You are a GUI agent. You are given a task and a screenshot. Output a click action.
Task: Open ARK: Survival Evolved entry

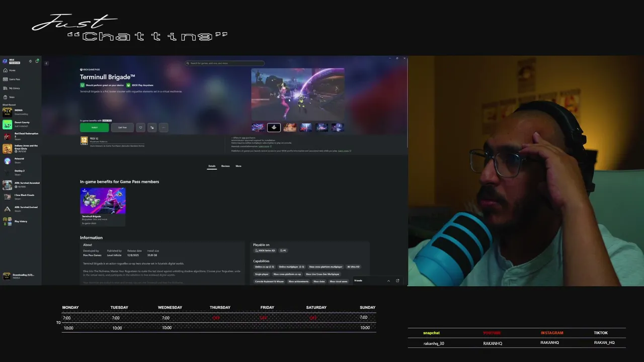click(x=20, y=209)
